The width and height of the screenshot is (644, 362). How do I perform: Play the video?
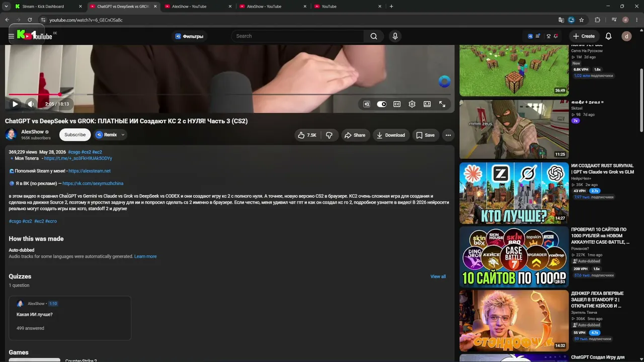tap(15, 104)
